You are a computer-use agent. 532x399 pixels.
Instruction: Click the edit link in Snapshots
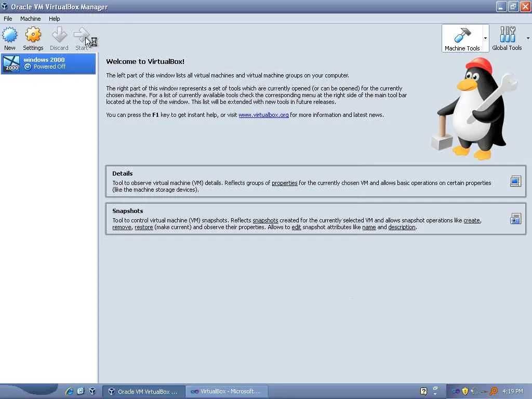(x=296, y=228)
